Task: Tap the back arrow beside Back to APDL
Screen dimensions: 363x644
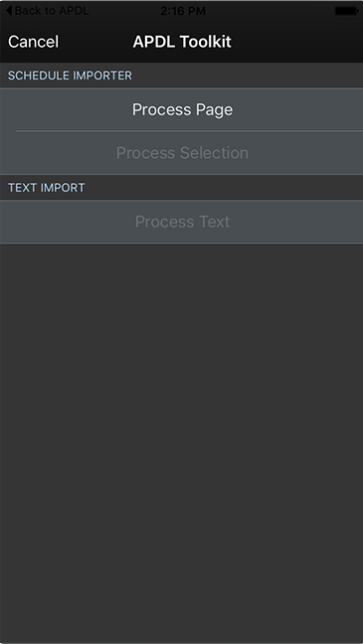Action: [9, 11]
